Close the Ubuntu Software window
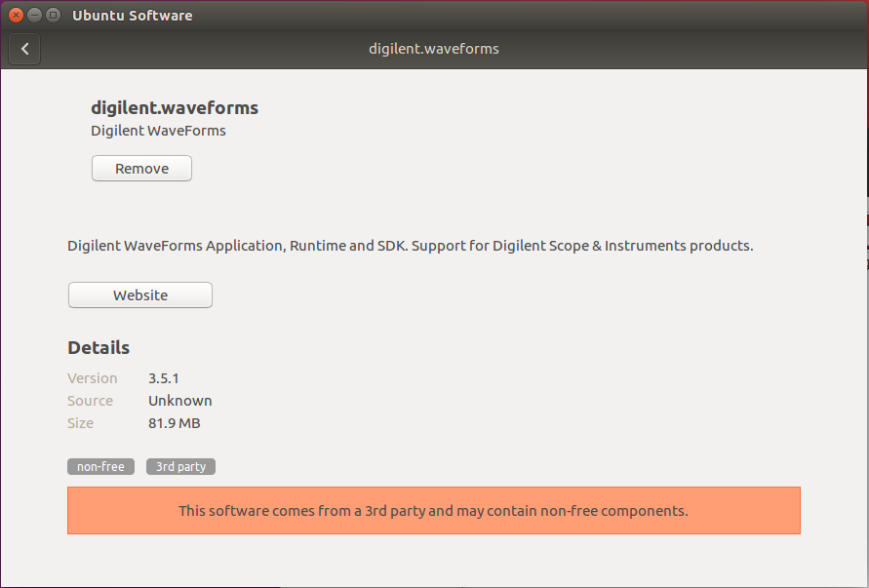This screenshot has height=588, width=869. 16,15
